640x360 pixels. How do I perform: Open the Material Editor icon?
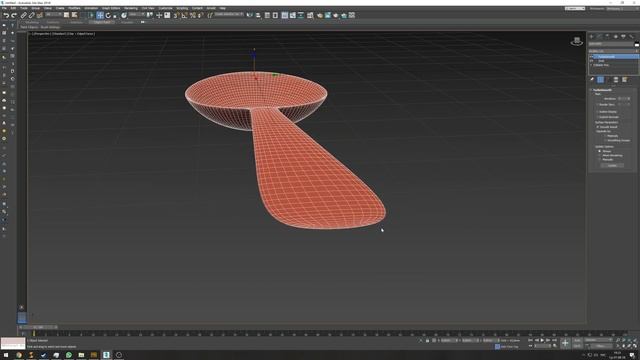(310, 15)
